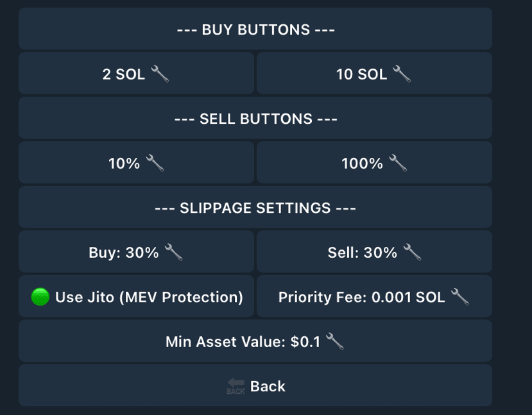Click the BACK arrow icon
This screenshot has height=415, width=532.
click(236, 386)
